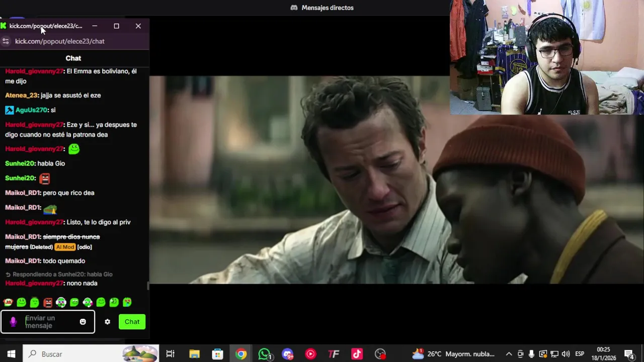
Task: Open Microsoft Store from the taskbar
Action: [x=217, y=354]
